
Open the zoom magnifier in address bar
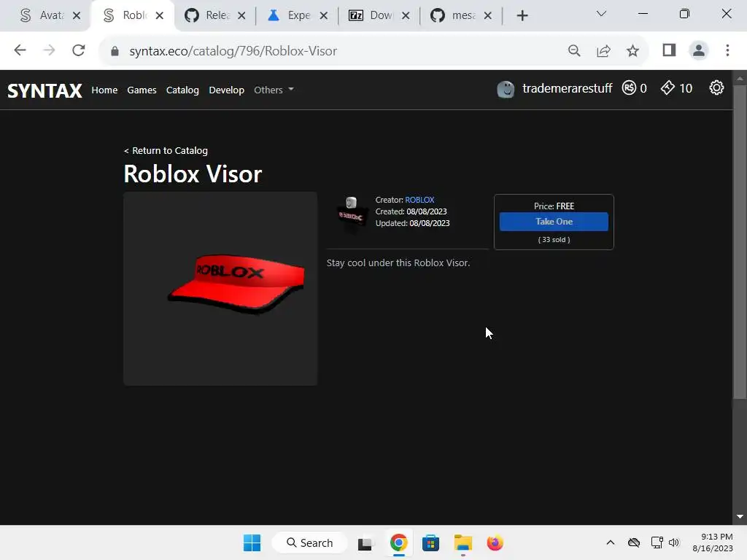[574, 50]
